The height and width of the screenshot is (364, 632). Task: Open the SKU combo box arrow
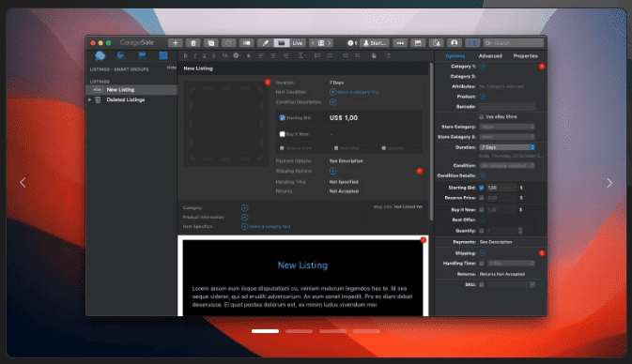pyautogui.click(x=532, y=284)
